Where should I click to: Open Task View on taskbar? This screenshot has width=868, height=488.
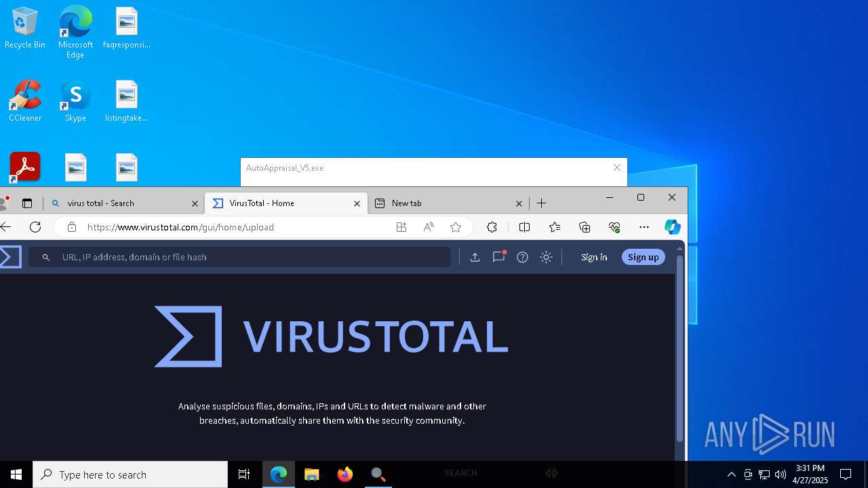click(x=244, y=474)
